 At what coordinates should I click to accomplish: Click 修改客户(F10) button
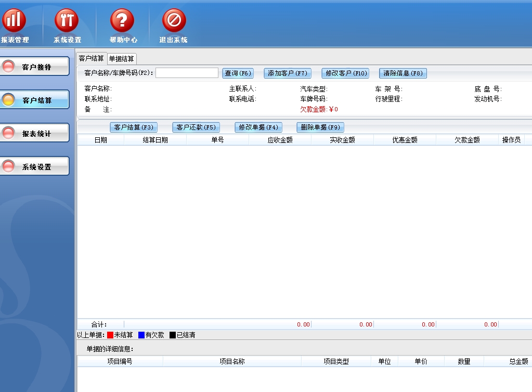pyautogui.click(x=346, y=73)
